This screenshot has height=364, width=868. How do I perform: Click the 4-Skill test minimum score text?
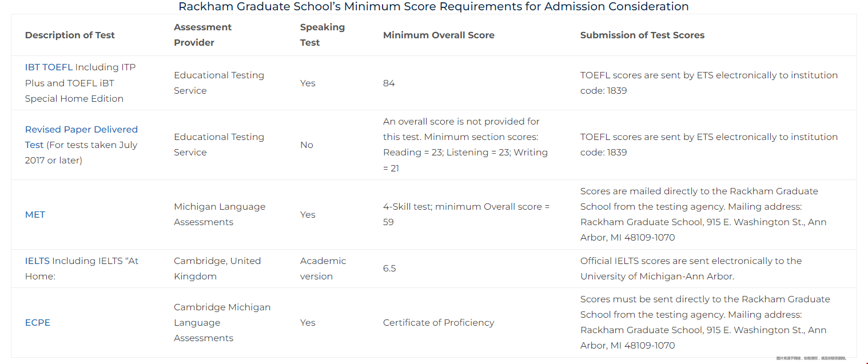pos(466,214)
